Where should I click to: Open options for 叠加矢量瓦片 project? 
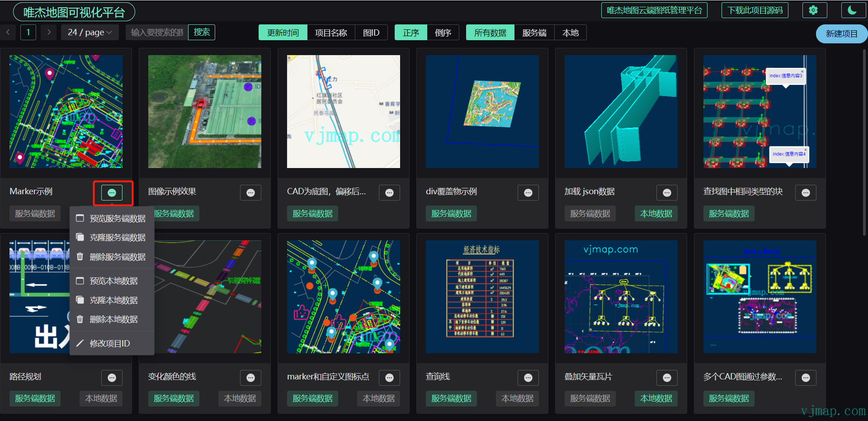pos(667,378)
